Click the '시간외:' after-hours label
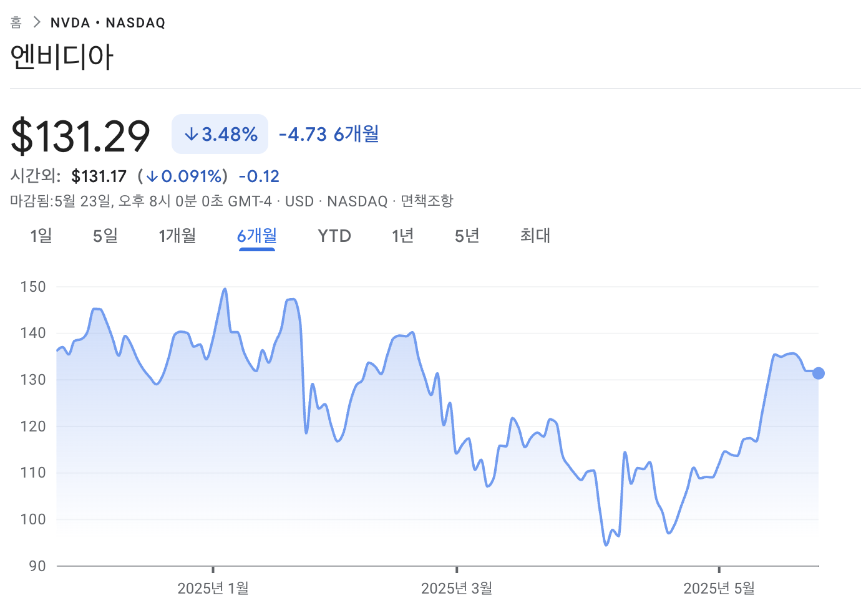The height and width of the screenshot is (616, 861). pyautogui.click(x=36, y=176)
